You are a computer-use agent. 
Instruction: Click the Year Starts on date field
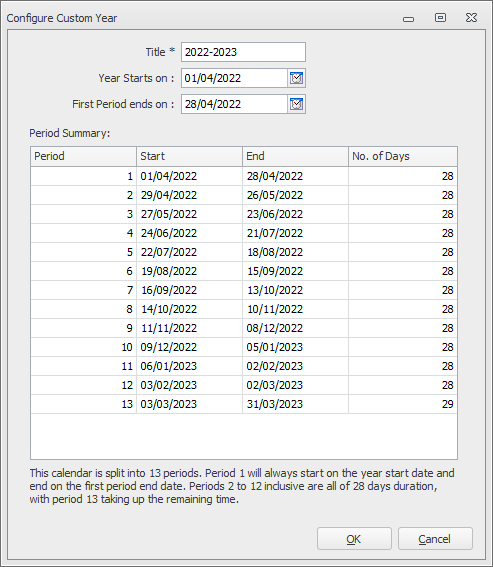click(x=234, y=78)
